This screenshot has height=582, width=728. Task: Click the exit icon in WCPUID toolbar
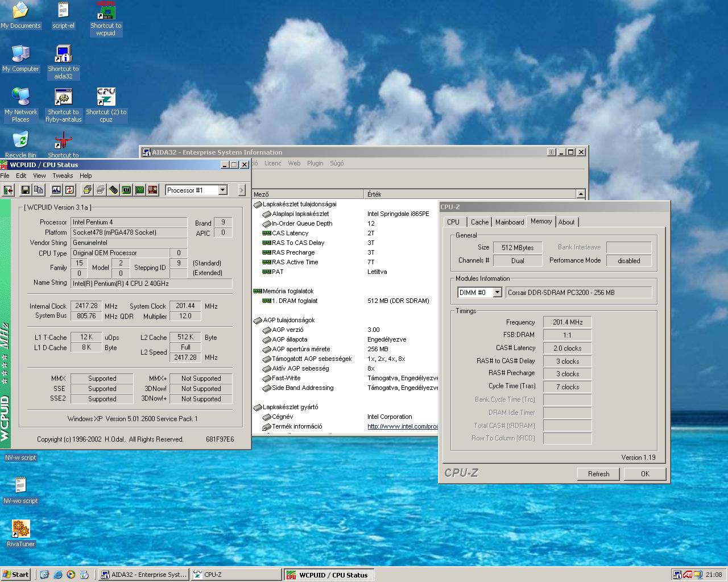9,190
